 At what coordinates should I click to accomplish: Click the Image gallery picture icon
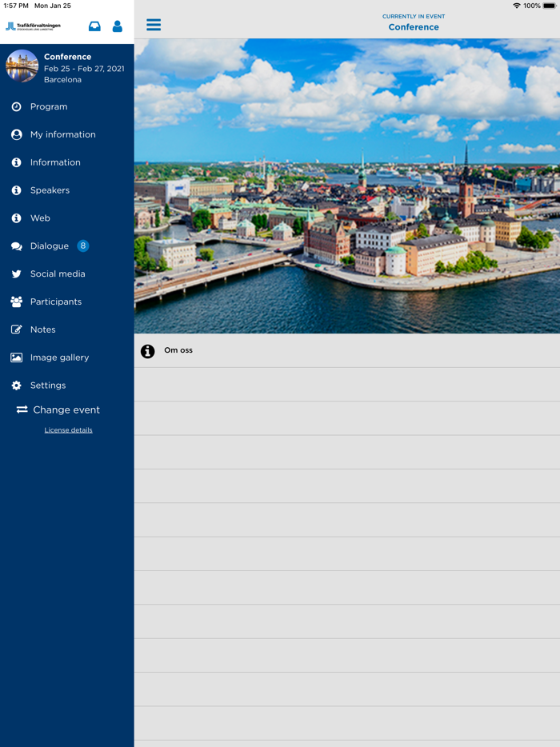16,358
